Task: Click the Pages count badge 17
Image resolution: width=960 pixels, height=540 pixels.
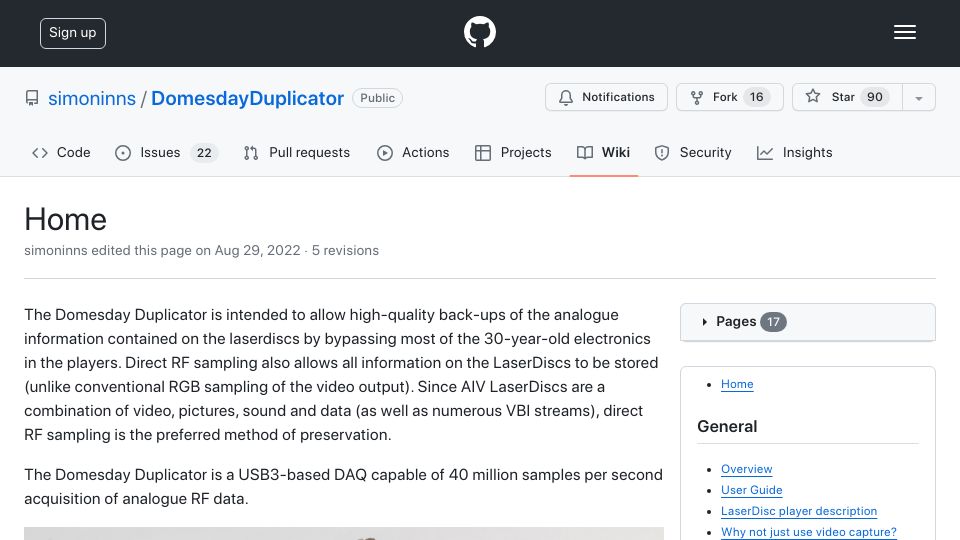Action: point(773,321)
